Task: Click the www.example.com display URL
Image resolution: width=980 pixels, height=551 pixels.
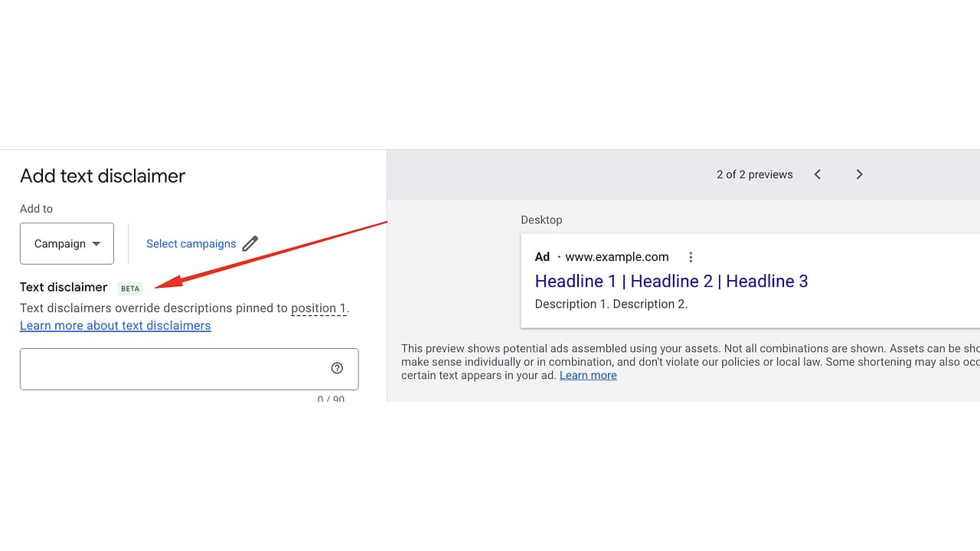Action: [617, 257]
